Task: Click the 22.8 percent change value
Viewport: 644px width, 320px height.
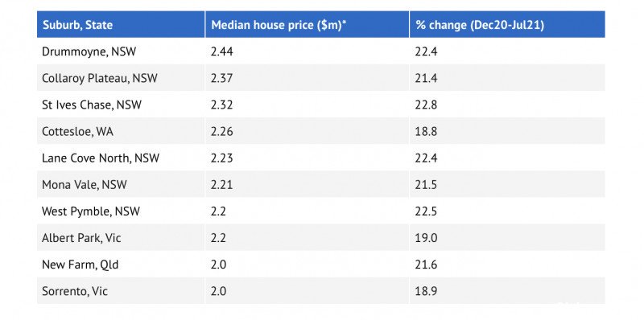Action: tap(426, 105)
